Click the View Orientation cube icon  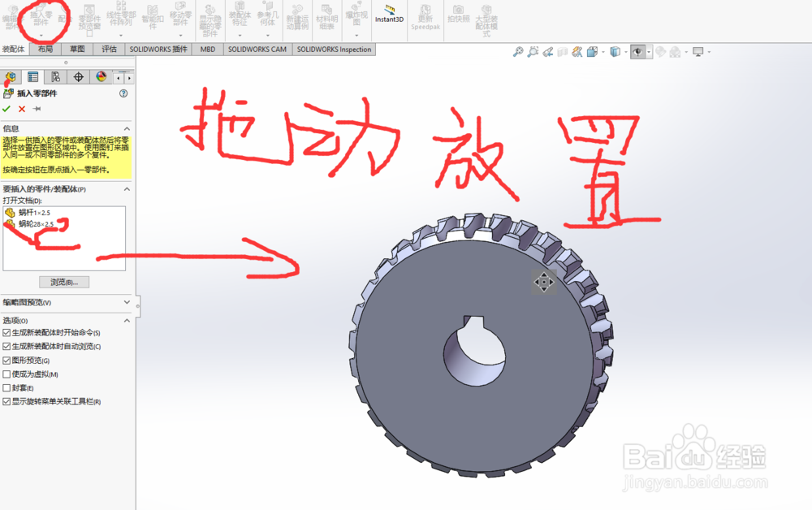pyautogui.click(x=592, y=52)
